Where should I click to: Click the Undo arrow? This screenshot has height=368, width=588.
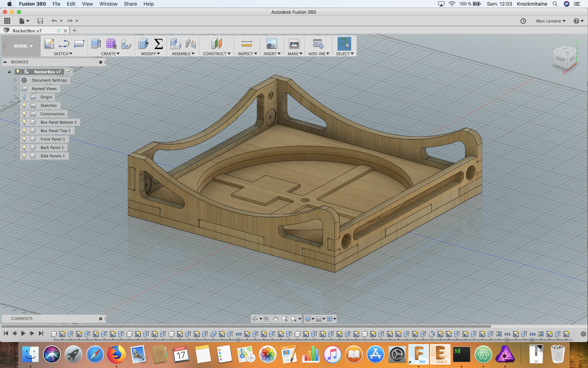(54, 21)
